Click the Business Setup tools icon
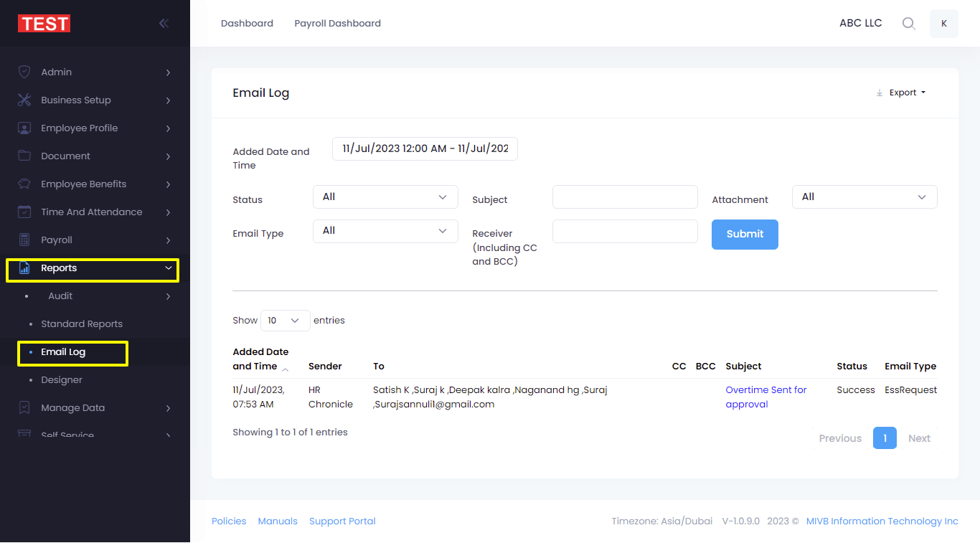Viewport: 980px width, 543px height. click(x=24, y=100)
